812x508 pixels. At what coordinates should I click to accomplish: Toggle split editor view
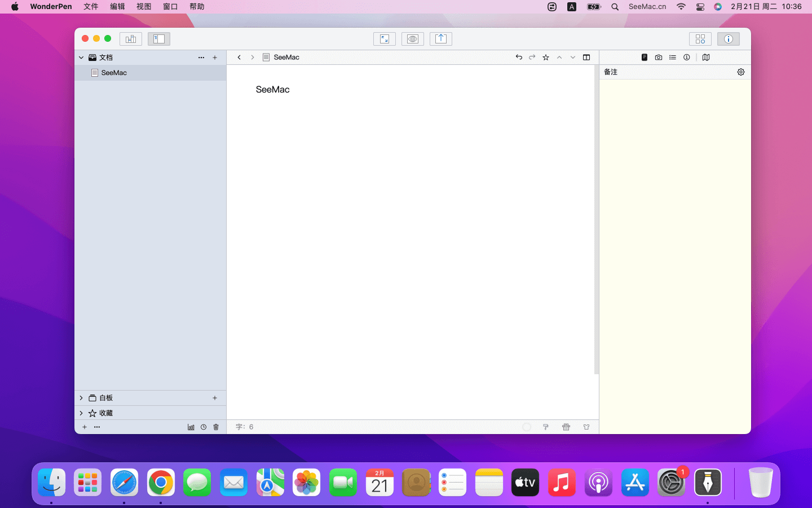[x=586, y=58]
